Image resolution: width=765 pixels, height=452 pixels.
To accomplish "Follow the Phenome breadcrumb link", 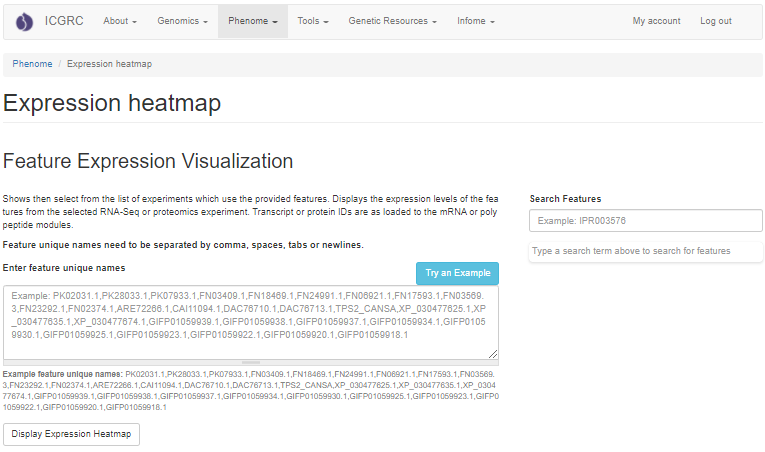I will pyautogui.click(x=32, y=64).
